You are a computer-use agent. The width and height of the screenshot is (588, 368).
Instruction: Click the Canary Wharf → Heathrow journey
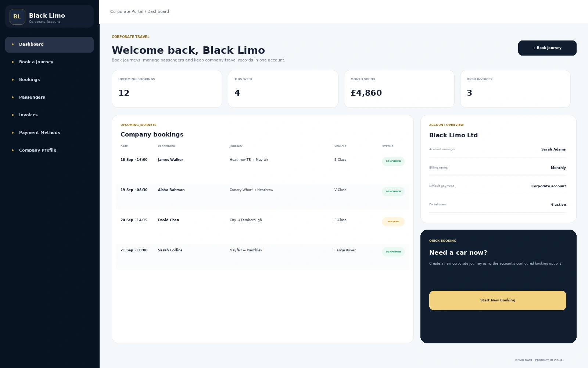251,190
